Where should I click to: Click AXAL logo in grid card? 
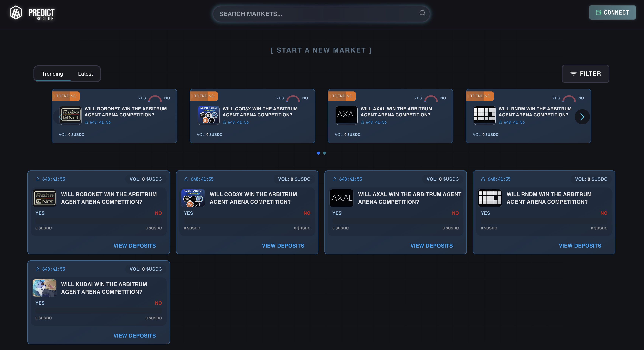coord(341,198)
